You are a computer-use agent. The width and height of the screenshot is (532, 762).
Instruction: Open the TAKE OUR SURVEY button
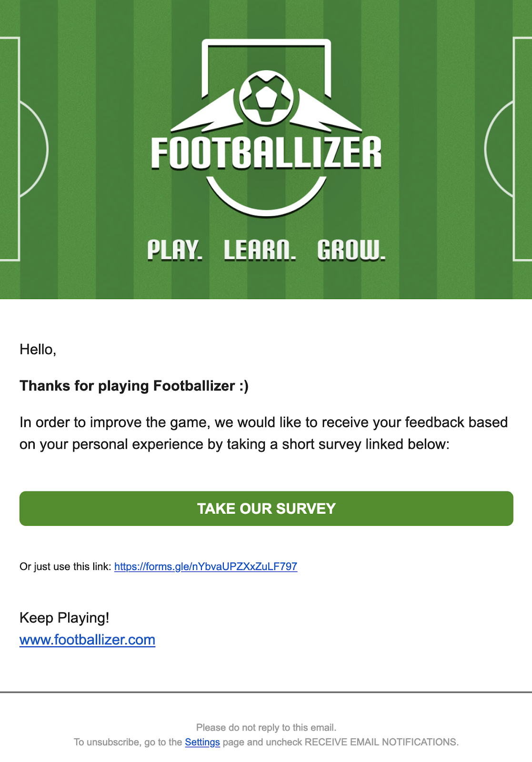(266, 509)
